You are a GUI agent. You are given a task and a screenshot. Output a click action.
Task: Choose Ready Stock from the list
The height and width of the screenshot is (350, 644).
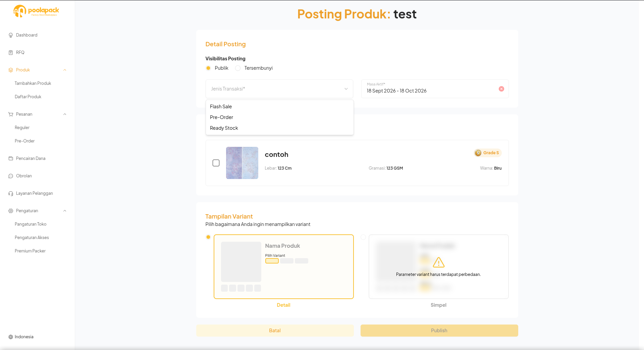click(x=279, y=128)
